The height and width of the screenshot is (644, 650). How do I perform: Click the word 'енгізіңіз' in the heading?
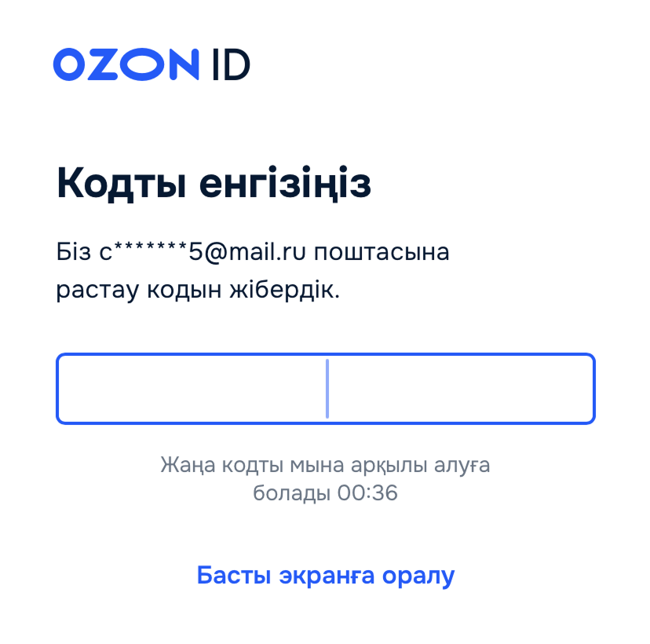[285, 183]
